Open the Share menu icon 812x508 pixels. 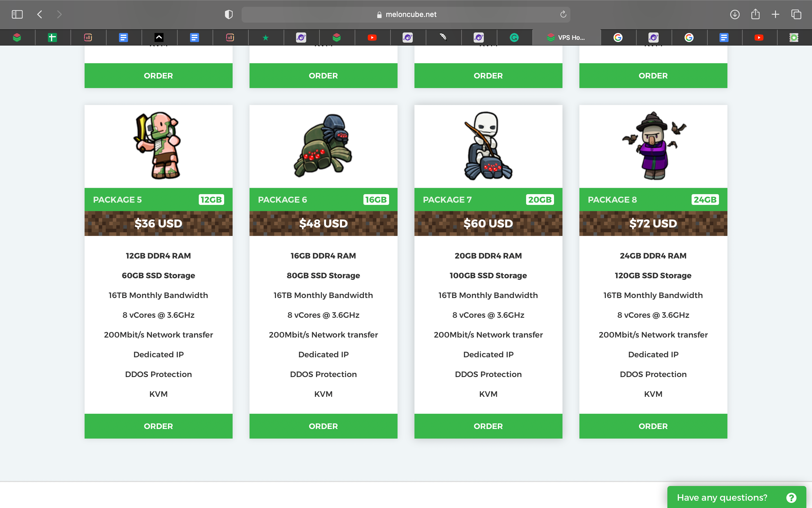tap(755, 14)
